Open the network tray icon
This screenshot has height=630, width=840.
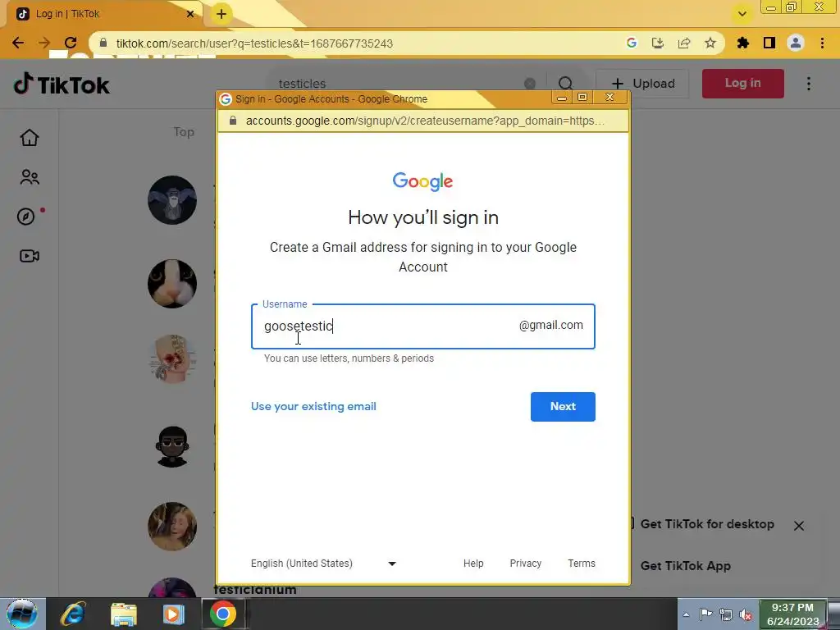point(726,614)
